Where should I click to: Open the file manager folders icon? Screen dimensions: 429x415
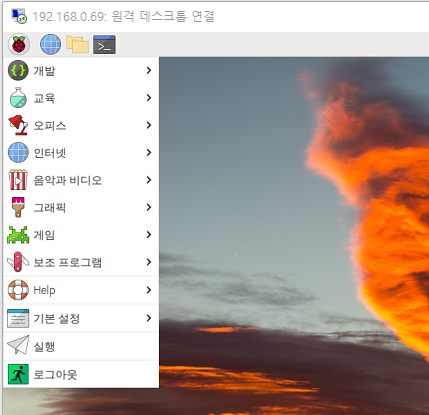click(77, 44)
